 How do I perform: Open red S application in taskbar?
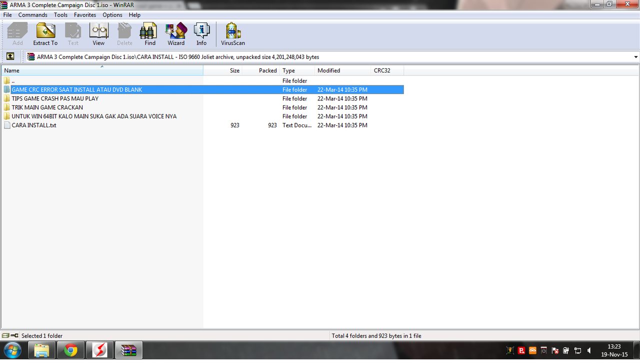[99, 351]
